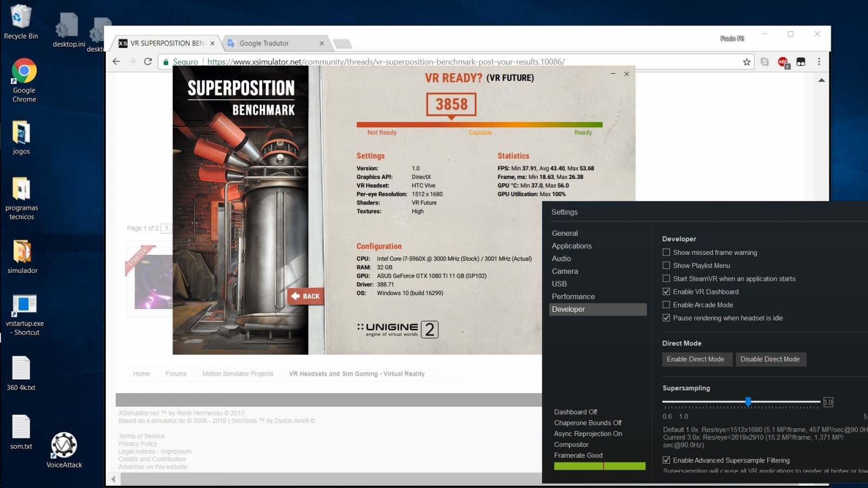This screenshot has height=488, width=868.
Task: Open the simulador folder icon
Action: pos(22,256)
